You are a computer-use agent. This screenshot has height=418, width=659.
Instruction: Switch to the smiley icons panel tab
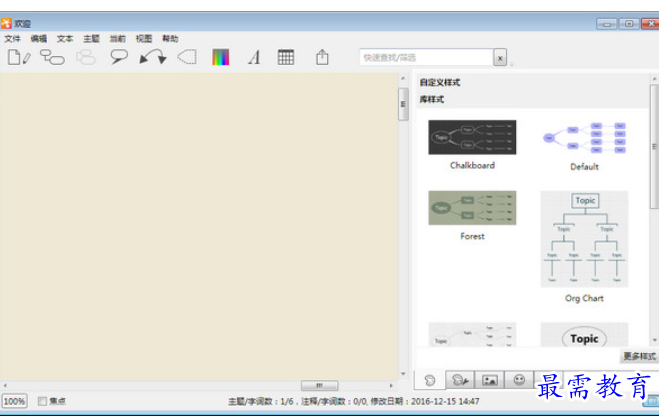[x=519, y=380]
